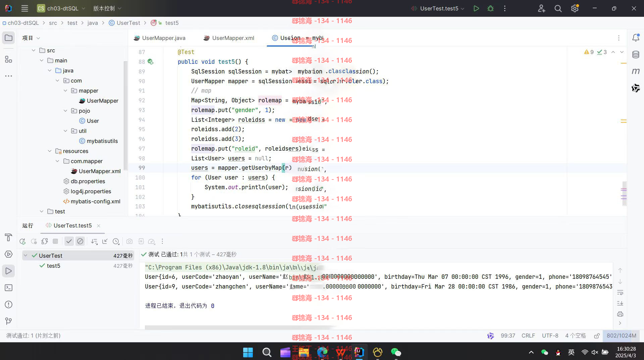Change file encoding UTF-8
This screenshot has height=360, width=644.
(550, 336)
